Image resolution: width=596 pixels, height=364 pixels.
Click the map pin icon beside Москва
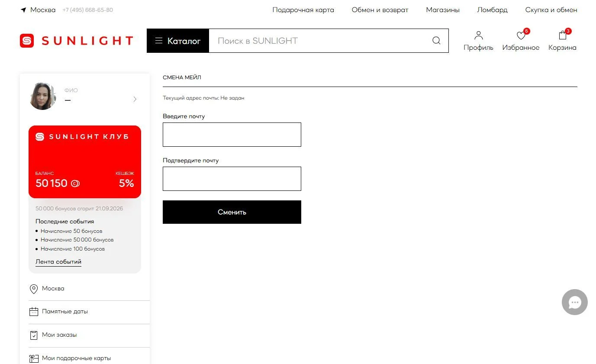click(33, 289)
